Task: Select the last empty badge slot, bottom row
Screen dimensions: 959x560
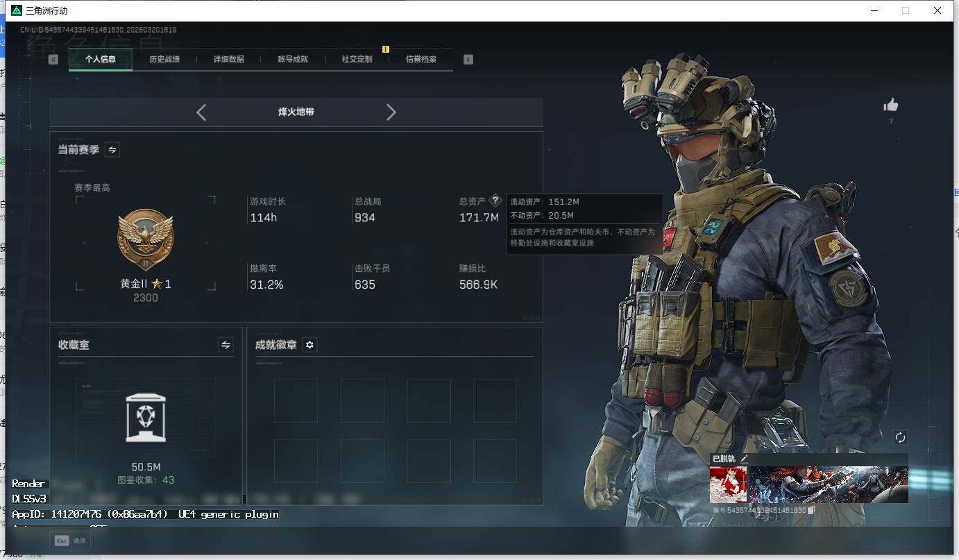Action: pos(495,461)
